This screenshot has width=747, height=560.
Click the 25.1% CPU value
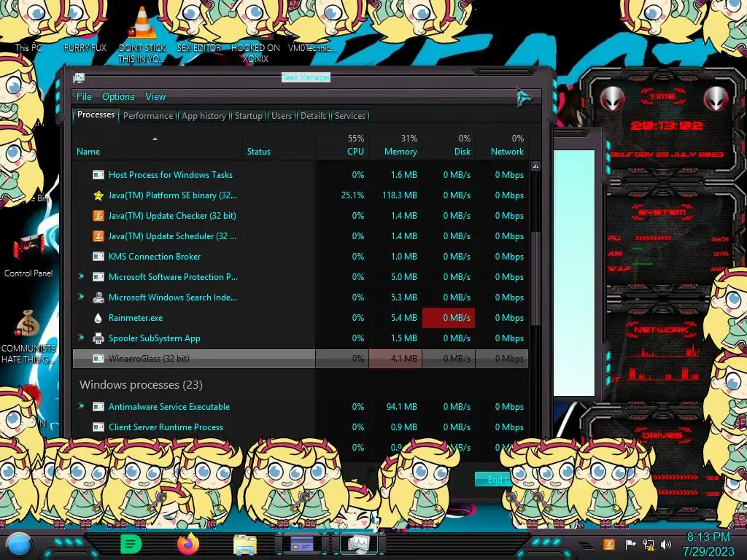[352, 195]
